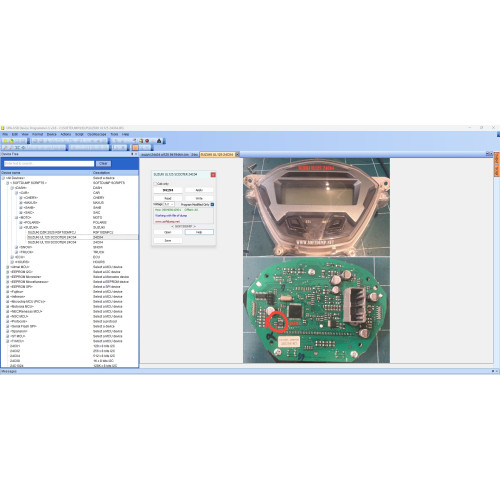This screenshot has width=500, height=500.
Task: Open the Voltage dropdown
Action: click(x=169, y=204)
